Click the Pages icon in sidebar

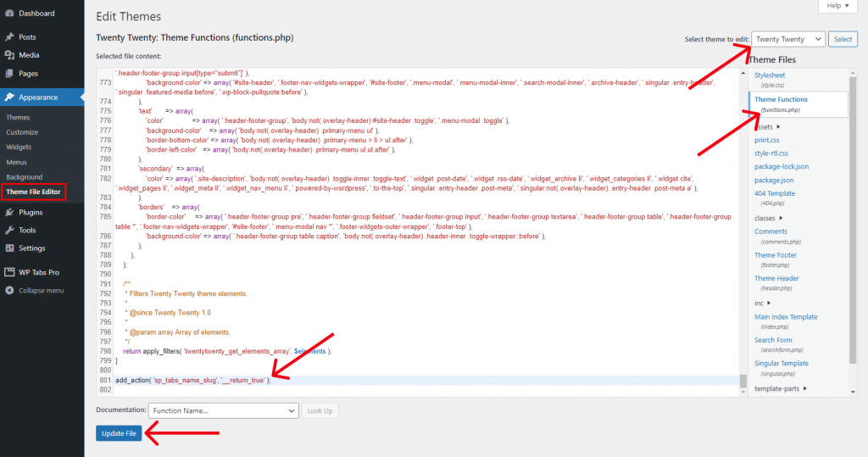coord(9,73)
